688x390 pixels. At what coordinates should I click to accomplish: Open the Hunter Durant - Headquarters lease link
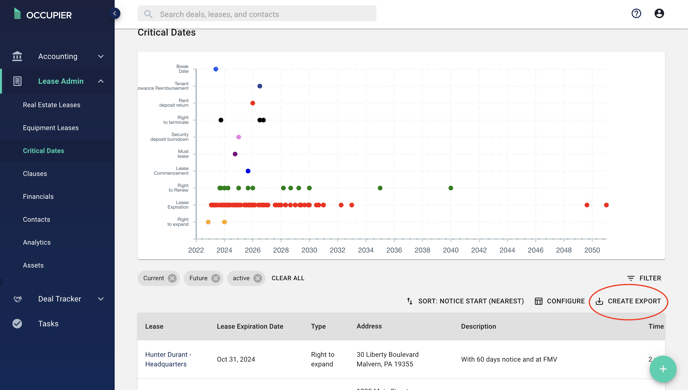coord(168,359)
